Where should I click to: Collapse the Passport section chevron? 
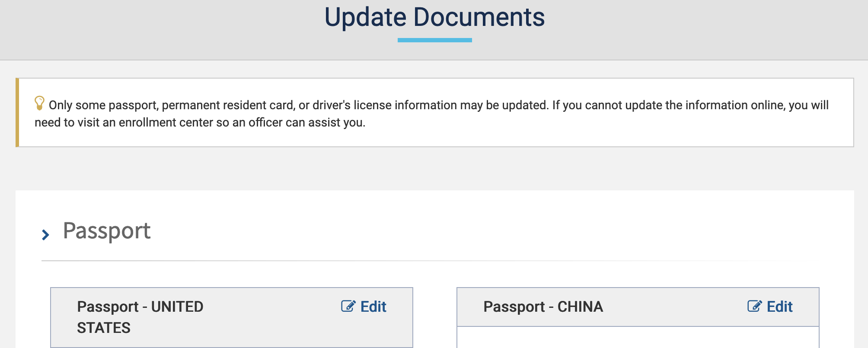point(45,234)
